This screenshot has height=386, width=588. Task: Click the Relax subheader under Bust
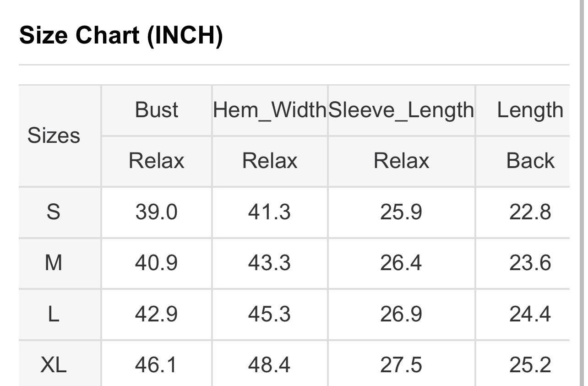click(156, 161)
